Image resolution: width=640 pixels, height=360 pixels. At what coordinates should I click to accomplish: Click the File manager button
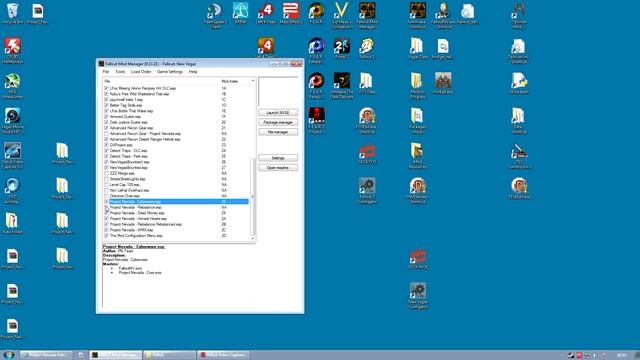pyautogui.click(x=278, y=132)
